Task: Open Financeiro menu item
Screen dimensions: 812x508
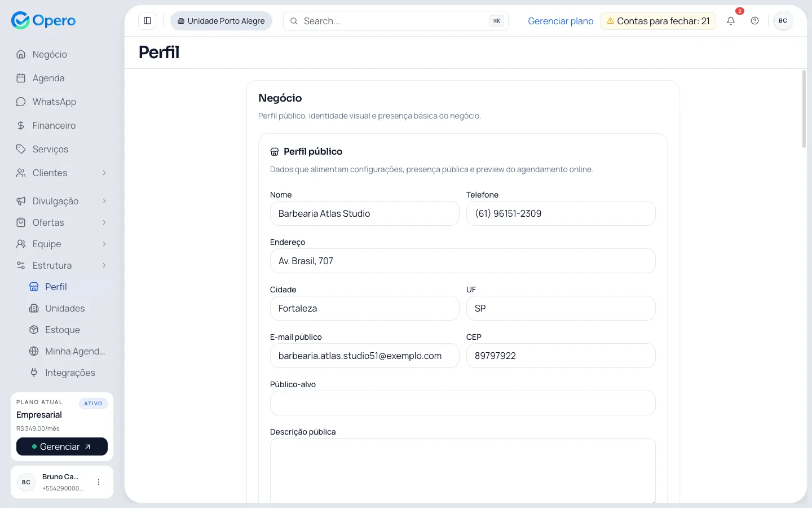Action: click(x=62, y=125)
